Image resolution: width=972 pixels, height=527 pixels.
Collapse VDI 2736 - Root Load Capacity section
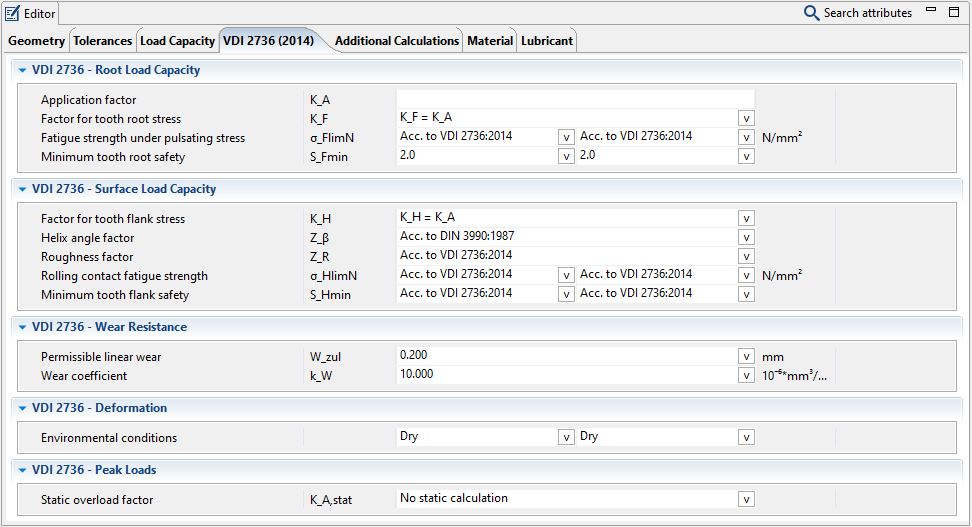point(22,70)
